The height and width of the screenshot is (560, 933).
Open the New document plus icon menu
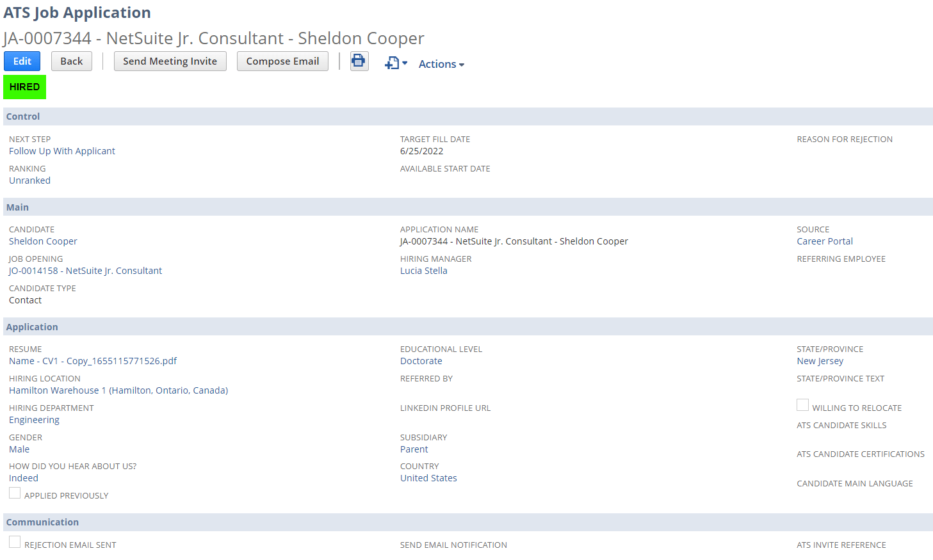click(x=396, y=63)
